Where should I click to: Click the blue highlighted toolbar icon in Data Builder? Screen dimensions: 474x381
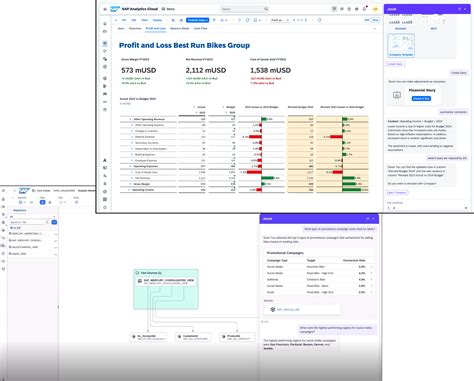point(42,202)
